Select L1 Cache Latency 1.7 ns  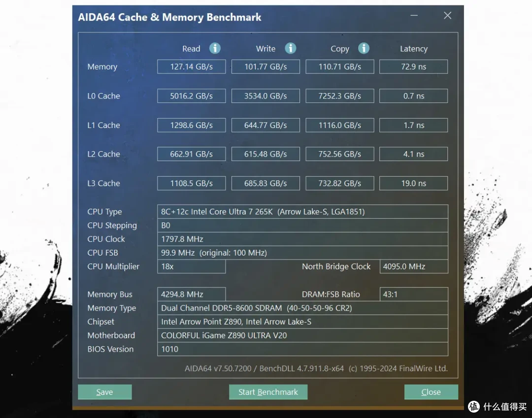(414, 125)
